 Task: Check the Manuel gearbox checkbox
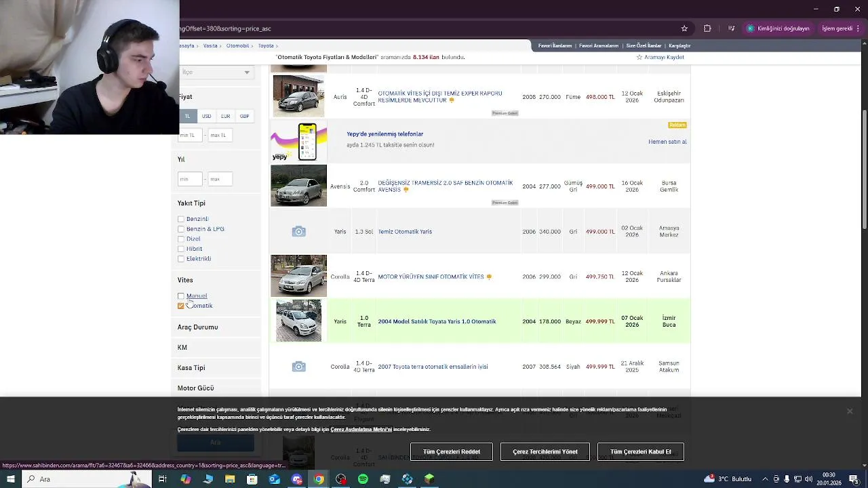181,296
